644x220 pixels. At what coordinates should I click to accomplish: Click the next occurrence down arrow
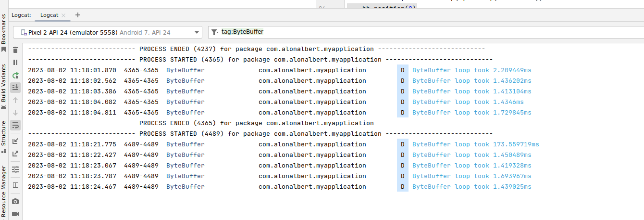[15, 113]
